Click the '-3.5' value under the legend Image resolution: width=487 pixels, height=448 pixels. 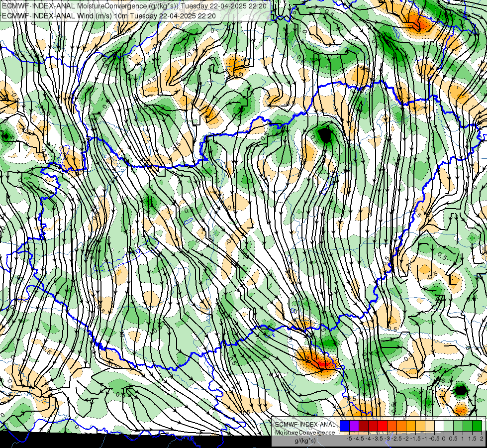pos(378,439)
